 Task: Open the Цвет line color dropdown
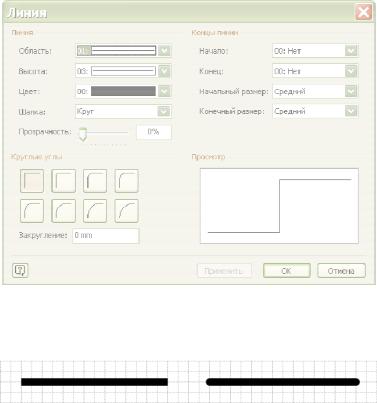point(164,91)
